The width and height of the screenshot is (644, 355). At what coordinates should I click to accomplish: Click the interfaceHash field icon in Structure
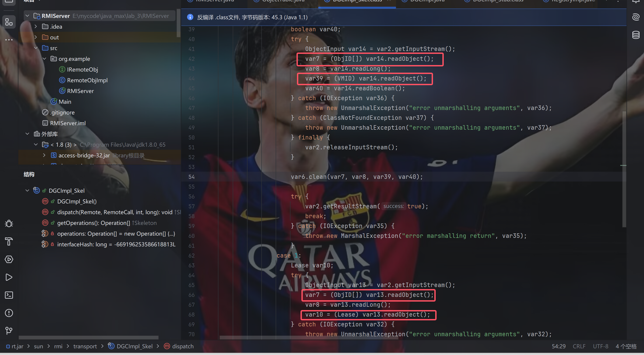[x=45, y=244]
